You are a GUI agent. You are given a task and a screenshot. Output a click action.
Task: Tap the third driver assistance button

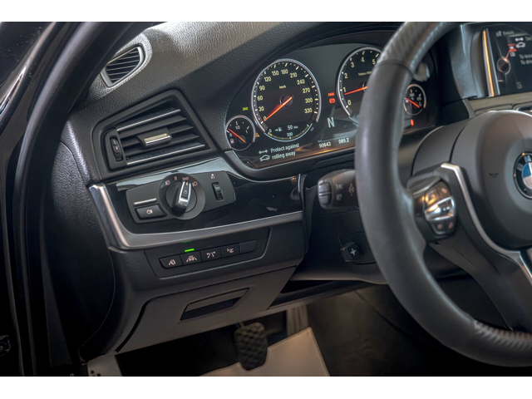pyautogui.click(x=211, y=254)
